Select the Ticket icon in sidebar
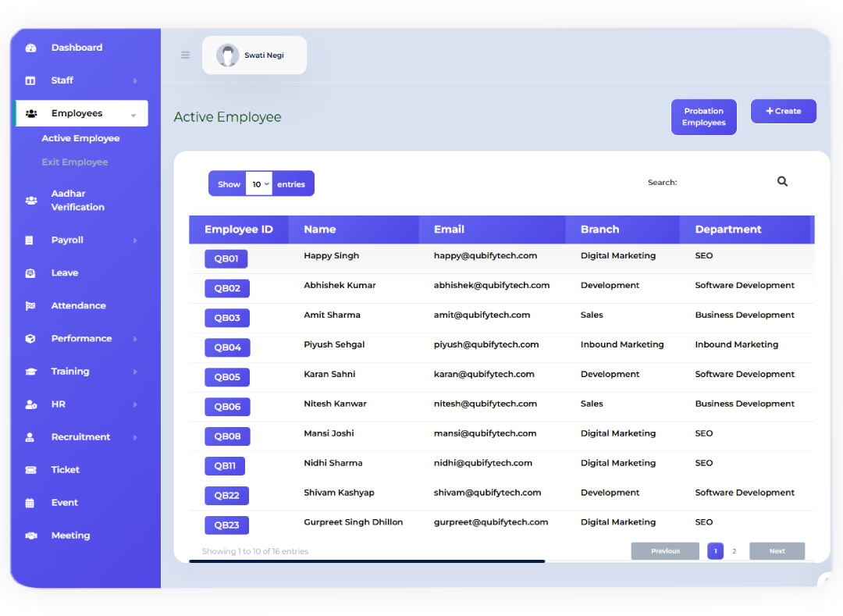 point(31,469)
